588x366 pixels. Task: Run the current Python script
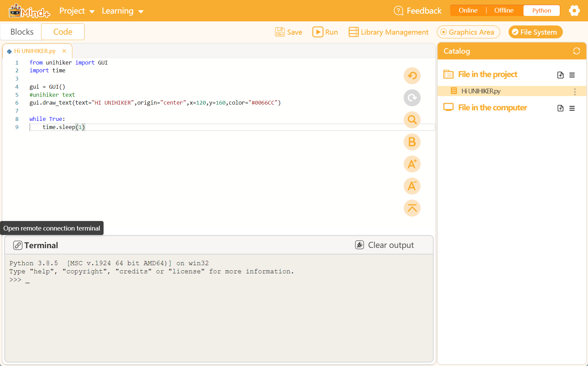[325, 32]
